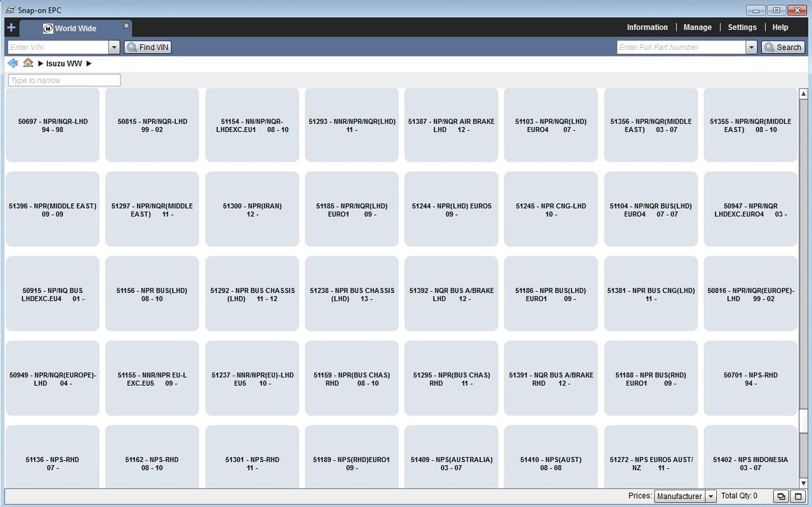Select catalog 50815 NPR/NQR-LHD 99-02
The height and width of the screenshot is (507, 812).
click(x=152, y=125)
